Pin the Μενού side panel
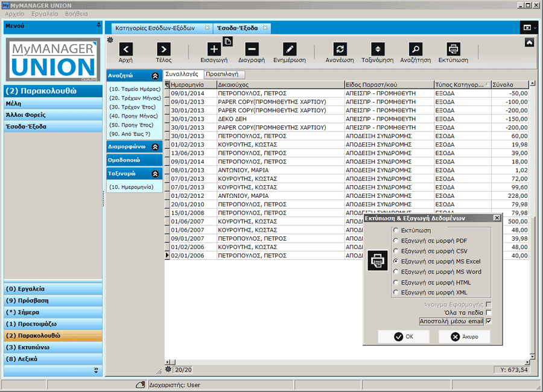The width and height of the screenshot is (543, 392). click(99, 25)
